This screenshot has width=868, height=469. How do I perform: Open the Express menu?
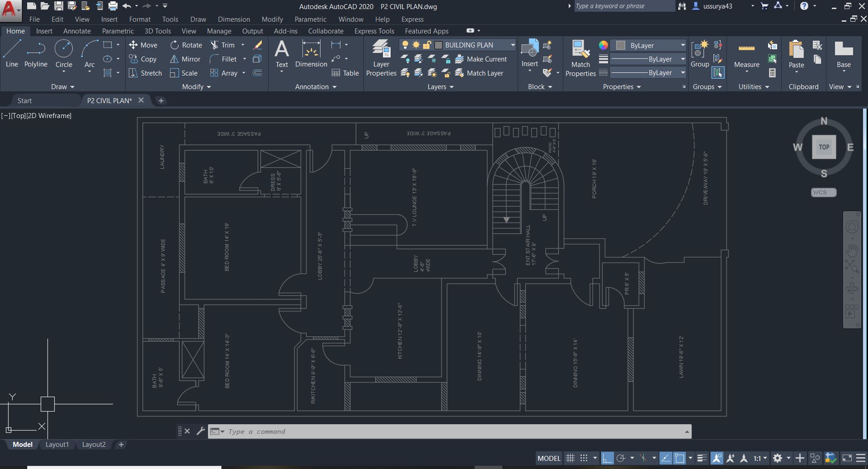point(412,19)
